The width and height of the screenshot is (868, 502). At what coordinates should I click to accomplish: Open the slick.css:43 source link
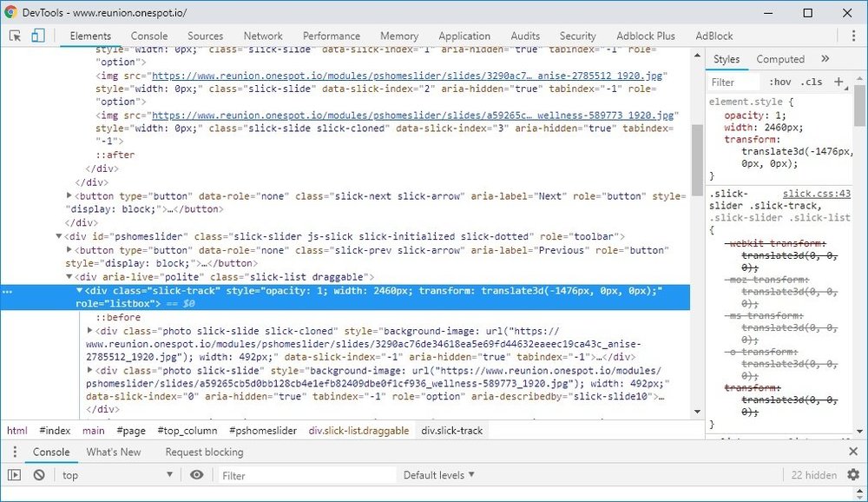pyautogui.click(x=817, y=194)
